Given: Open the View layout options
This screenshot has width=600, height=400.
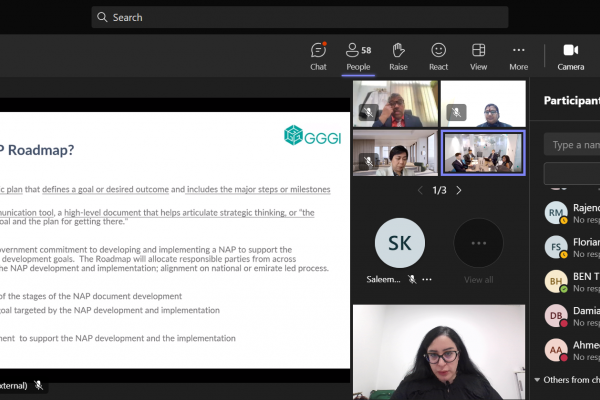Looking at the screenshot, I should (478, 56).
